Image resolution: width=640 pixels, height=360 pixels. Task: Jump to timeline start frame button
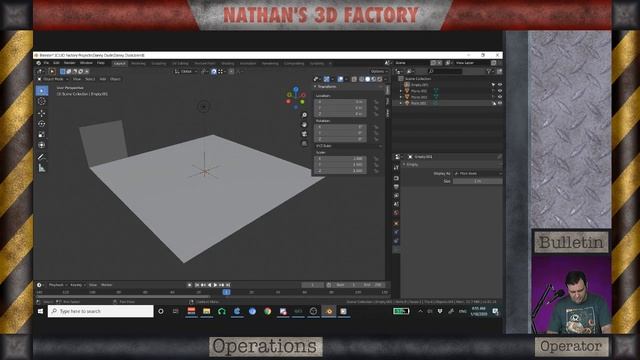coord(197,285)
